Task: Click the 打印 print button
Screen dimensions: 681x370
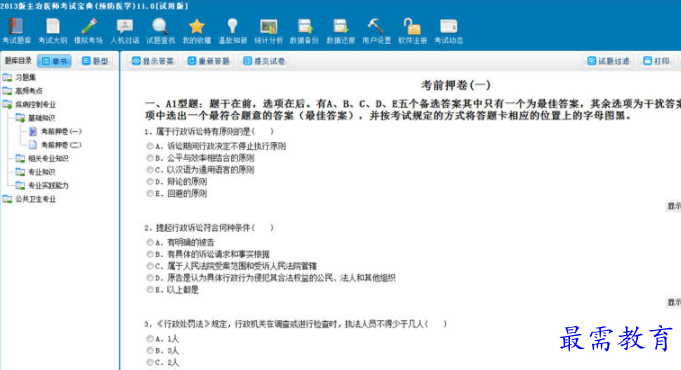Action: (x=656, y=61)
